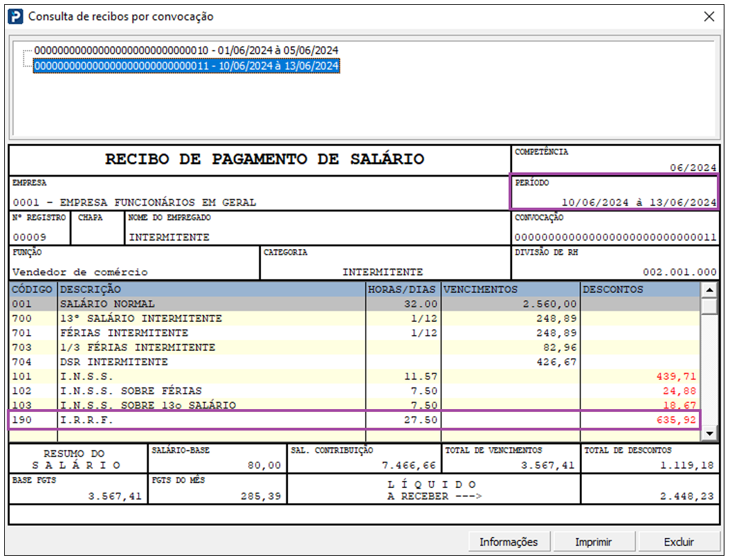
Task: Click the DESCRIÇÃO column header
Action: point(212,289)
